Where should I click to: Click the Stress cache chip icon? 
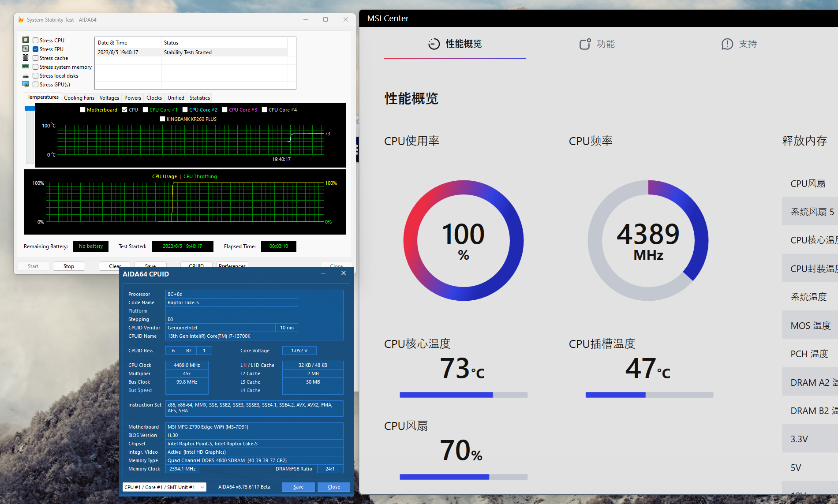pyautogui.click(x=26, y=58)
